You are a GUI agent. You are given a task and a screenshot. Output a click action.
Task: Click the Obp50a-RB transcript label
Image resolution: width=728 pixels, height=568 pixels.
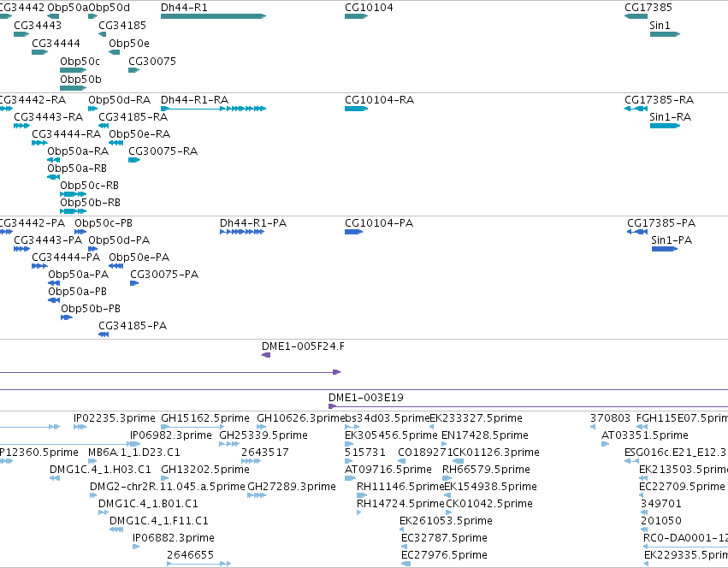77,169
